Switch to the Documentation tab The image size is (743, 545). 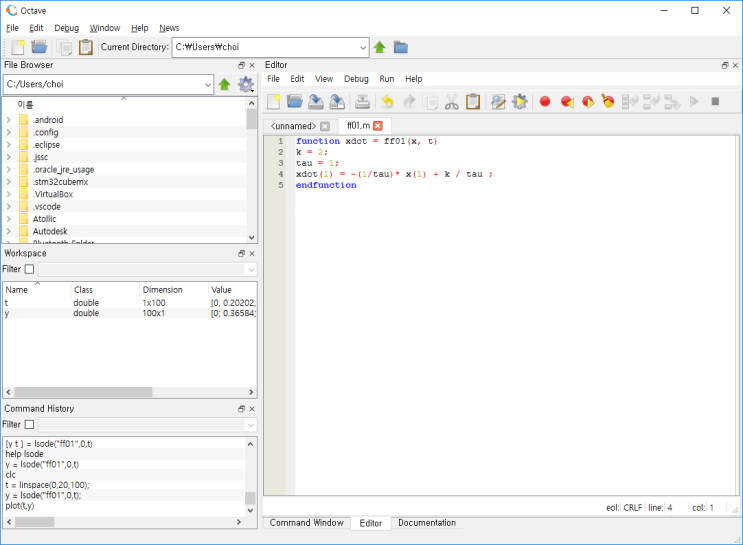tap(426, 523)
